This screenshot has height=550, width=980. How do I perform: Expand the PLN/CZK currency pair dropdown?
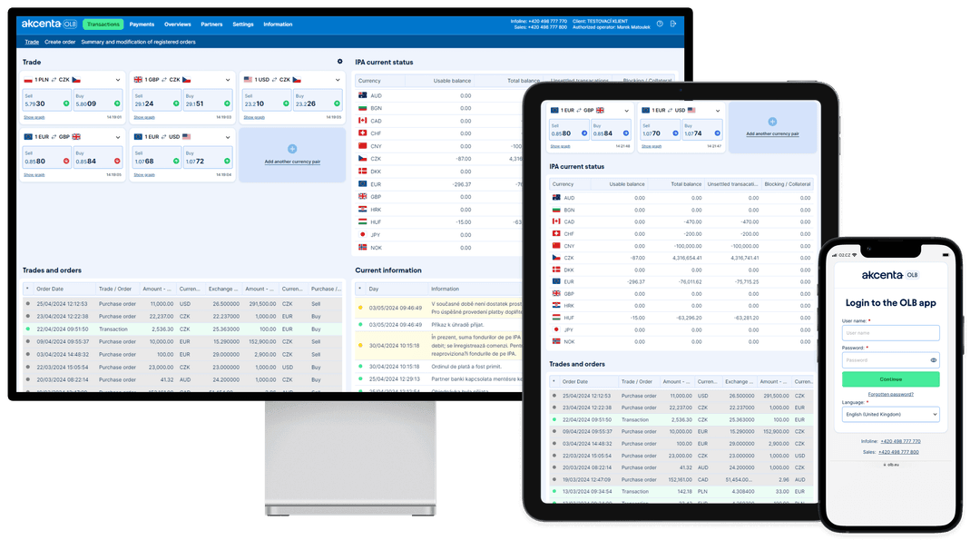pos(118,80)
